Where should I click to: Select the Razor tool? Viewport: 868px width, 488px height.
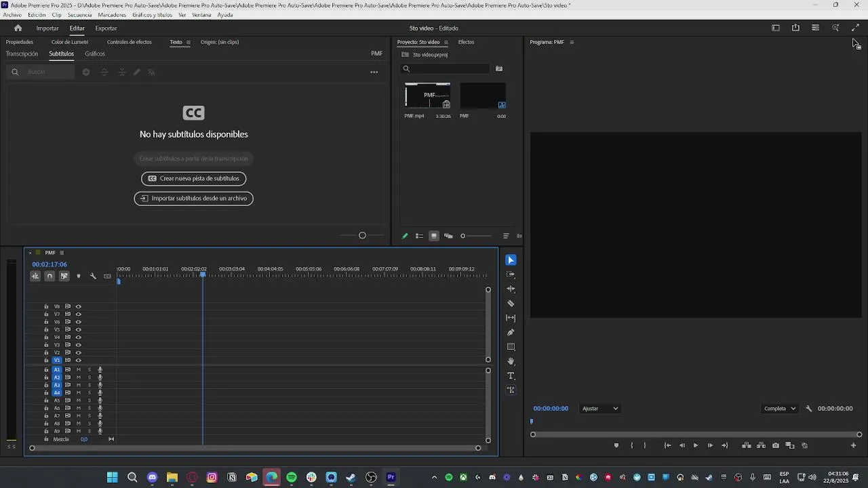(x=511, y=304)
